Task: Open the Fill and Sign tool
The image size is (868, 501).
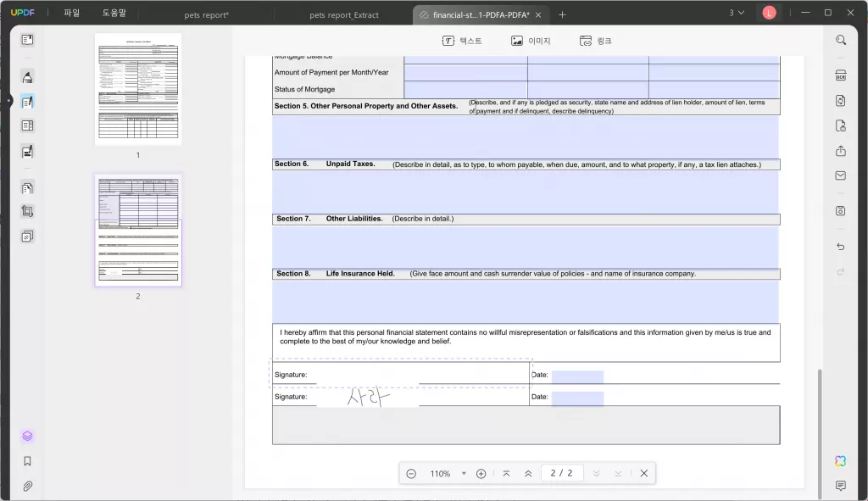Action: pyautogui.click(x=27, y=151)
